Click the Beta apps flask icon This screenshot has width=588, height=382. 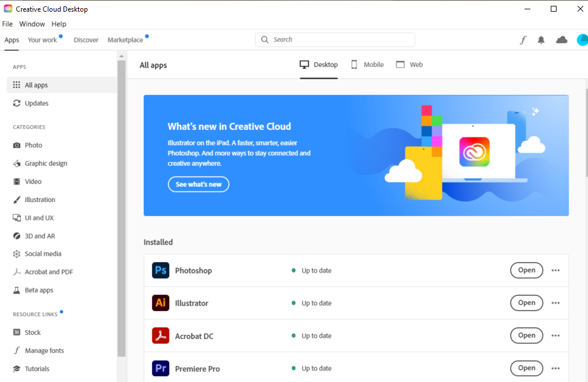coord(16,289)
